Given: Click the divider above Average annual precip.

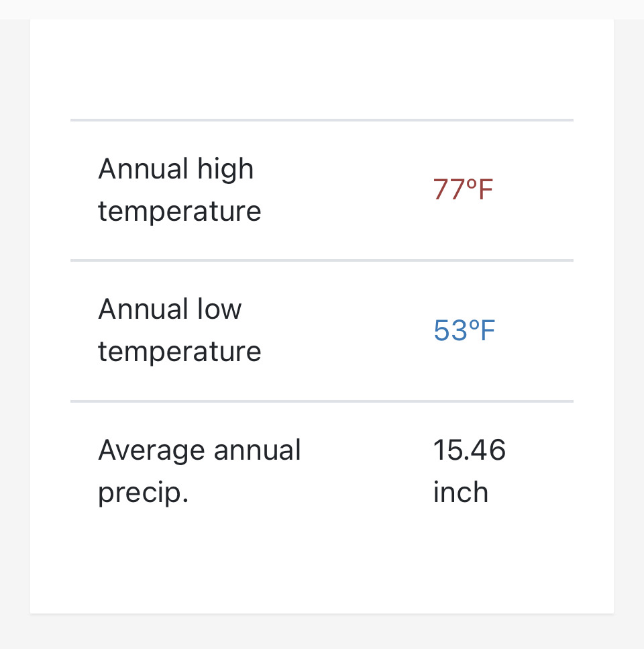Looking at the screenshot, I should (322, 401).
